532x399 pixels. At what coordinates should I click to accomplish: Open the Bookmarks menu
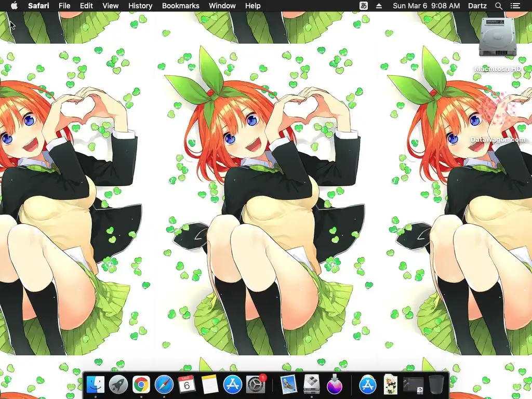[x=180, y=6]
